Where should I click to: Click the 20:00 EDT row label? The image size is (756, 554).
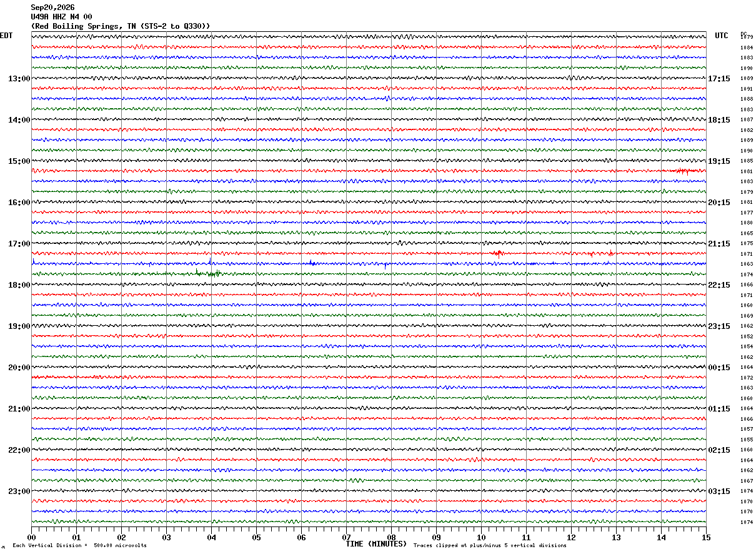pos(19,368)
